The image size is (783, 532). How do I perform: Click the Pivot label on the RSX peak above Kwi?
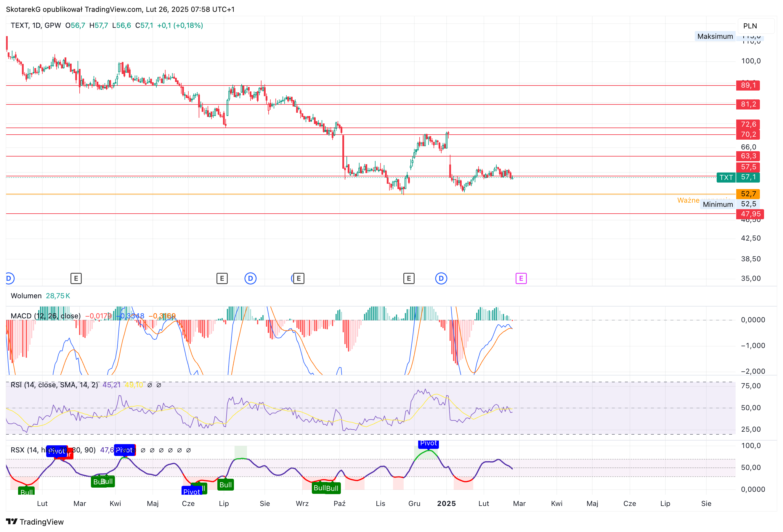point(124,450)
